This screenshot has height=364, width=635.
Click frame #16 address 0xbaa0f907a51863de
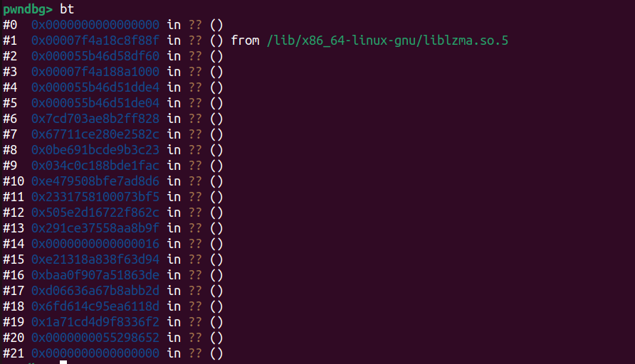95,275
